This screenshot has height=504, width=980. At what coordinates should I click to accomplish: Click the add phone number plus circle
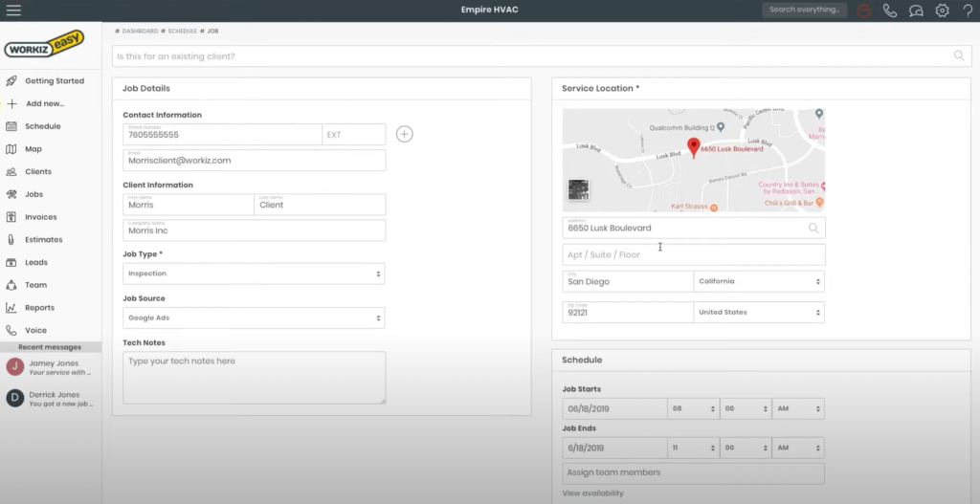pos(405,134)
